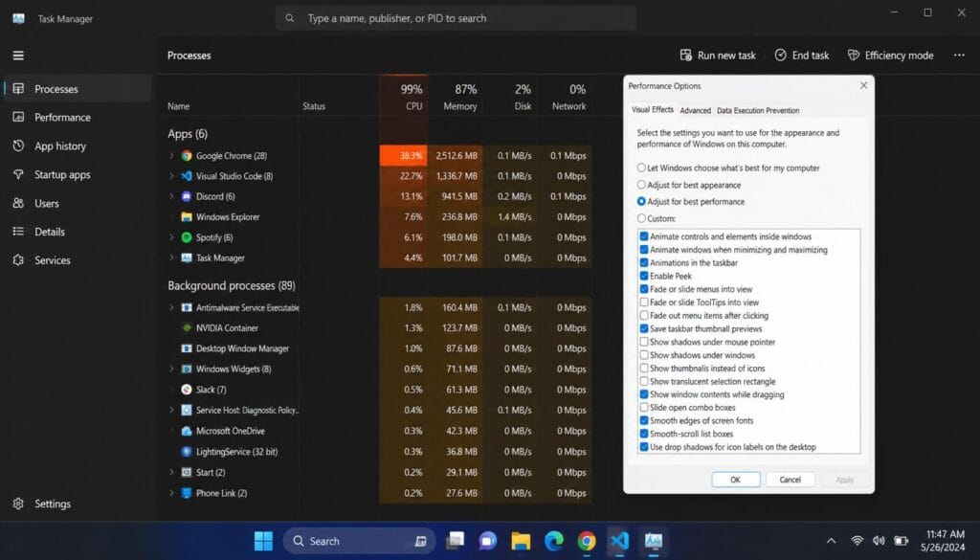Click the Microsoft OneDrive process icon

[187, 431]
